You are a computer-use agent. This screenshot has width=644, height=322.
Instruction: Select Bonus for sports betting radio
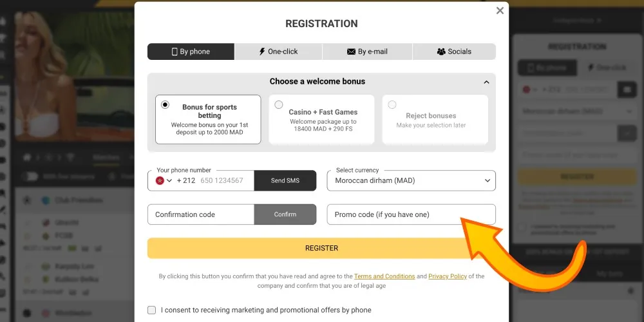click(x=166, y=105)
